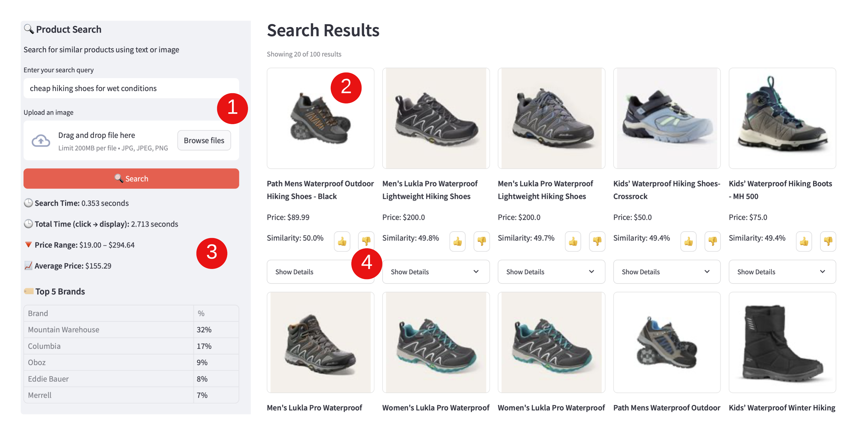868x435 pixels.
Task: Open the blue Kids' Crossrock shoe image
Action: (667, 118)
